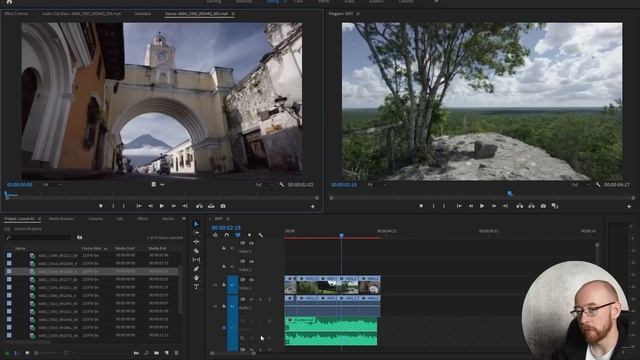This screenshot has height=360, width=640.
Task: Switch to Effect Controls tab
Action: (16, 14)
